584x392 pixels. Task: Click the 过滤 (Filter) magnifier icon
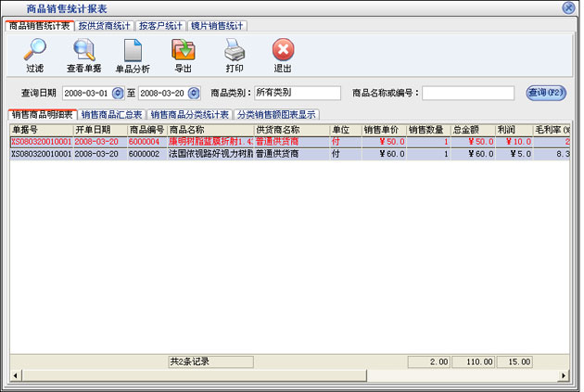coord(34,51)
